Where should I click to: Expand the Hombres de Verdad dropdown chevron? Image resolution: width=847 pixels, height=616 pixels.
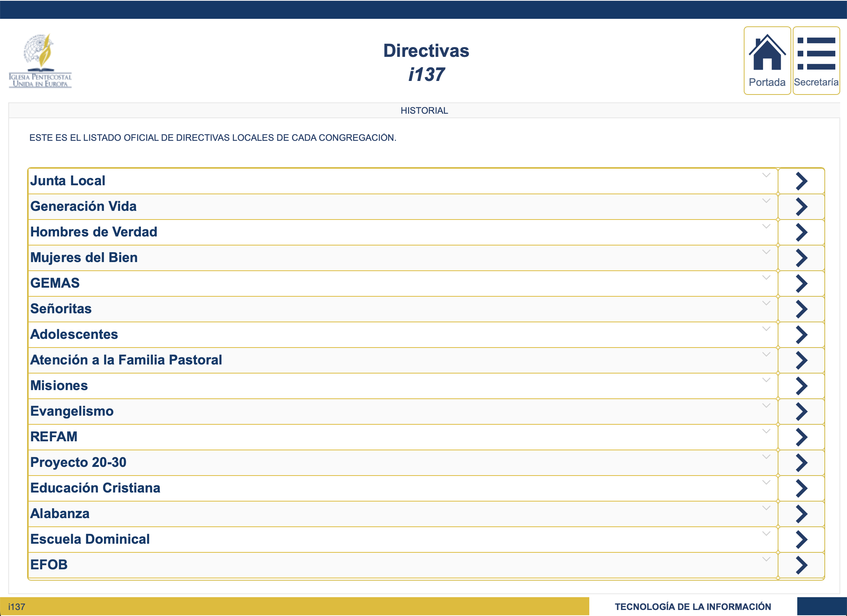[x=766, y=226]
